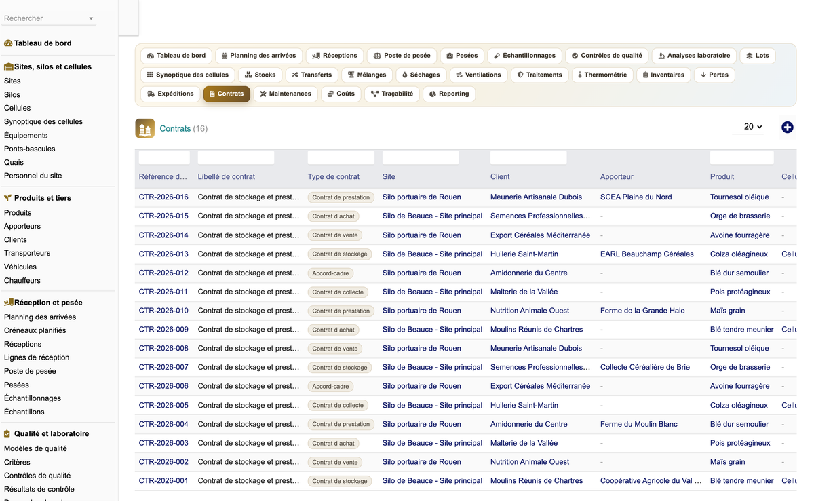Click the Libellé de contrat filter field
The width and height of the screenshot is (814, 504).
[x=236, y=157]
